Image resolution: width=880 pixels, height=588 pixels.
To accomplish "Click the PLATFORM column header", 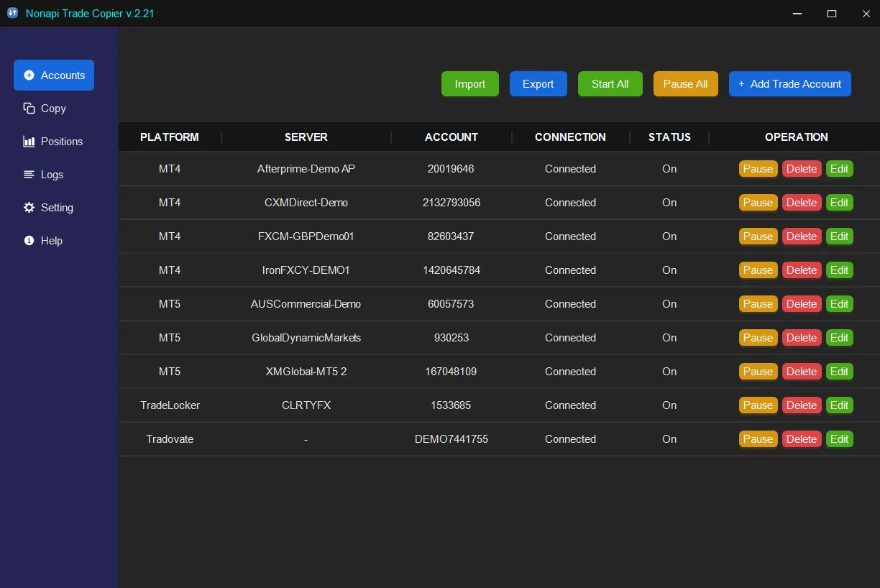I will (x=170, y=137).
